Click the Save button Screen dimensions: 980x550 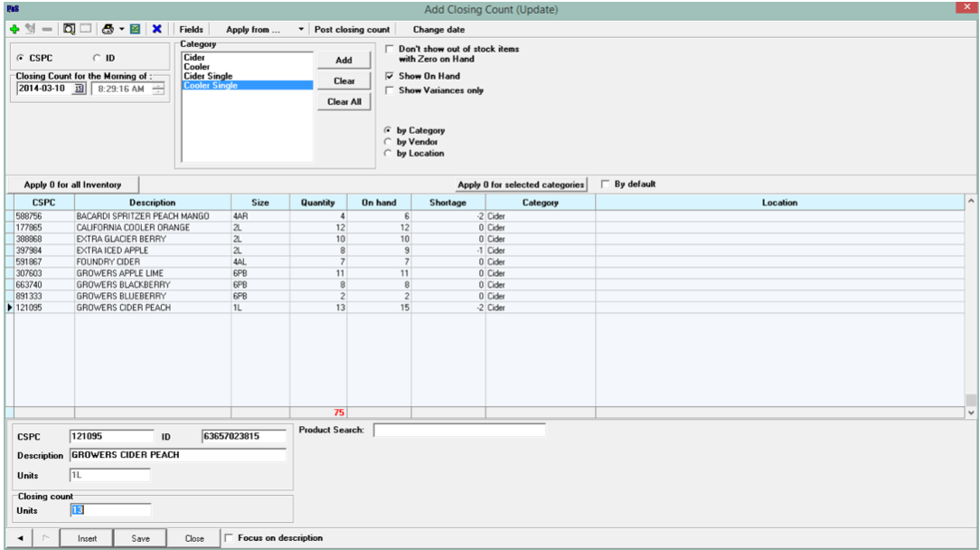coord(141,538)
